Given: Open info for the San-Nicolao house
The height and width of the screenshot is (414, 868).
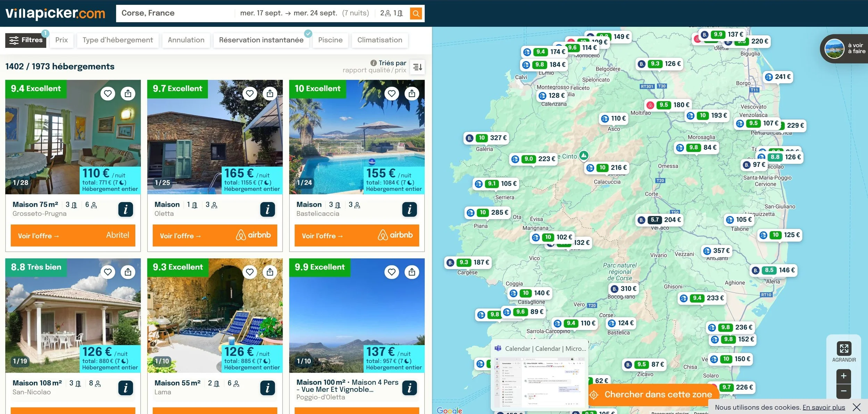Looking at the screenshot, I should coord(125,388).
